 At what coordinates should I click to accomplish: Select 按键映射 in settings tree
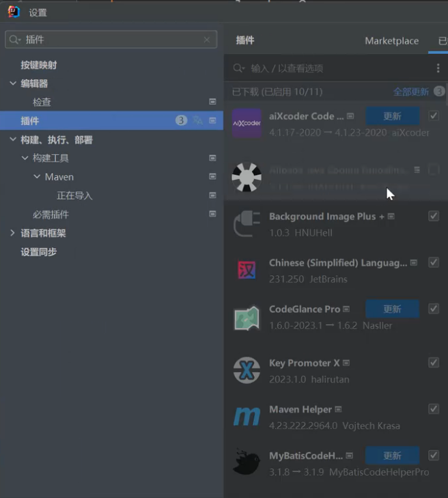[x=39, y=65]
